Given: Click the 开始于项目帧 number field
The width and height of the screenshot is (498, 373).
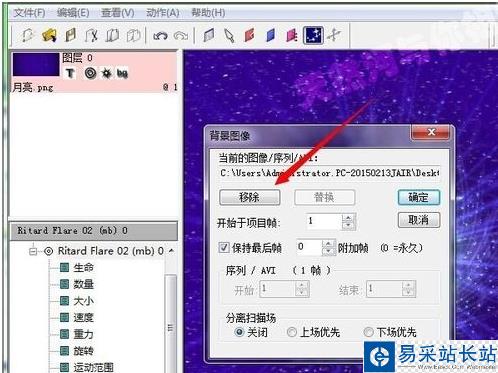Looking at the screenshot, I should click(325, 222).
